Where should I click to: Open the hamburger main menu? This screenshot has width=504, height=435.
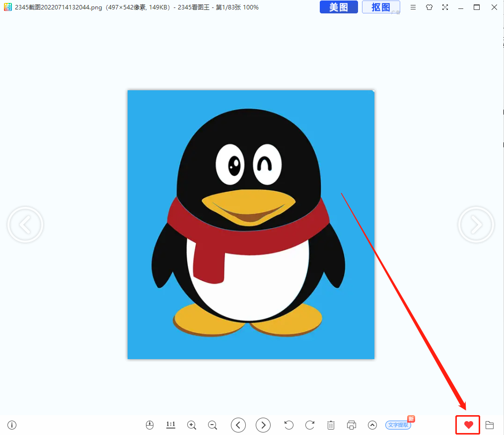pos(413,7)
